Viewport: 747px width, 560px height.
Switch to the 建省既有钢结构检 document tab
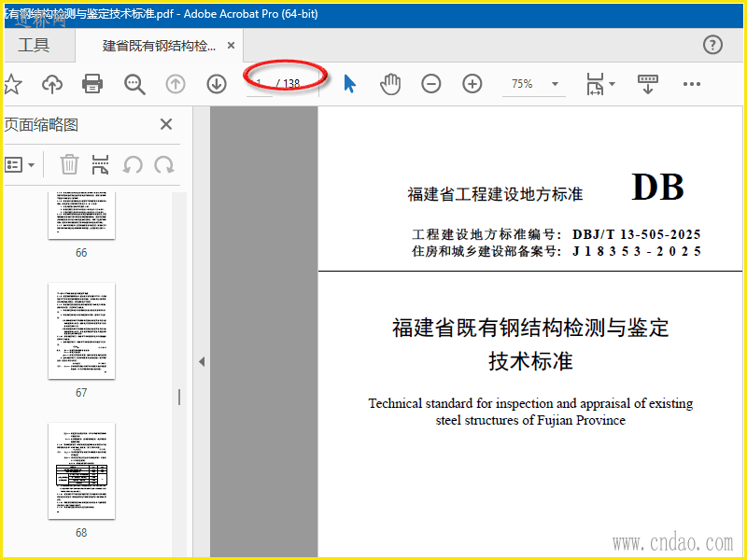159,46
